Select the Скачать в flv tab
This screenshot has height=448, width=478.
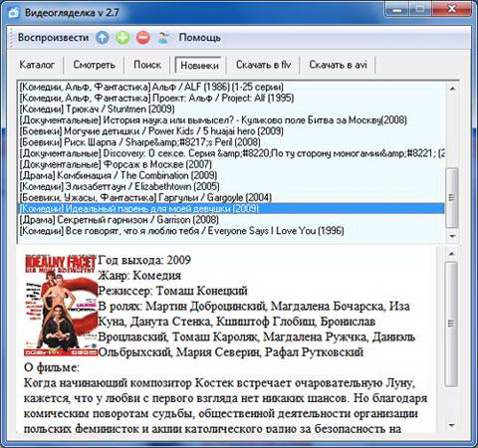click(x=263, y=65)
